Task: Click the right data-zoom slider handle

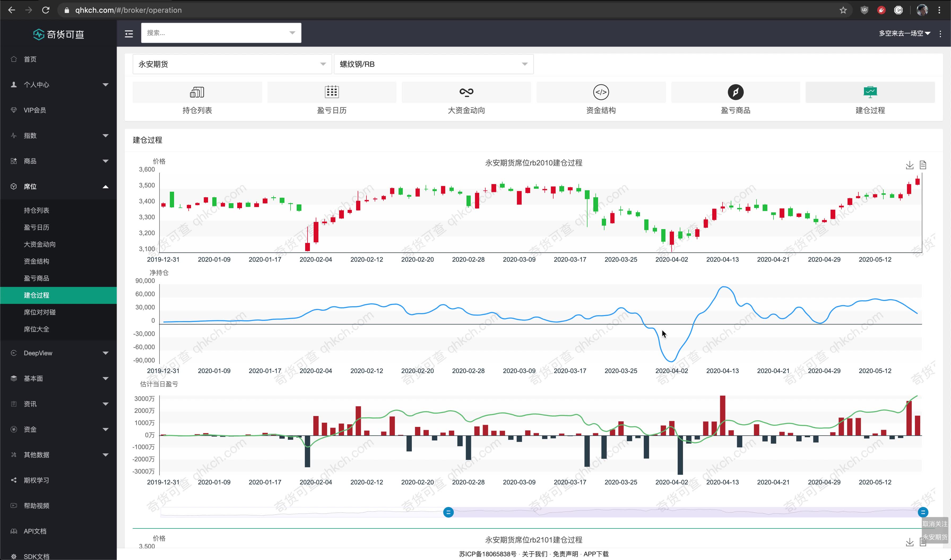Action: tap(923, 512)
